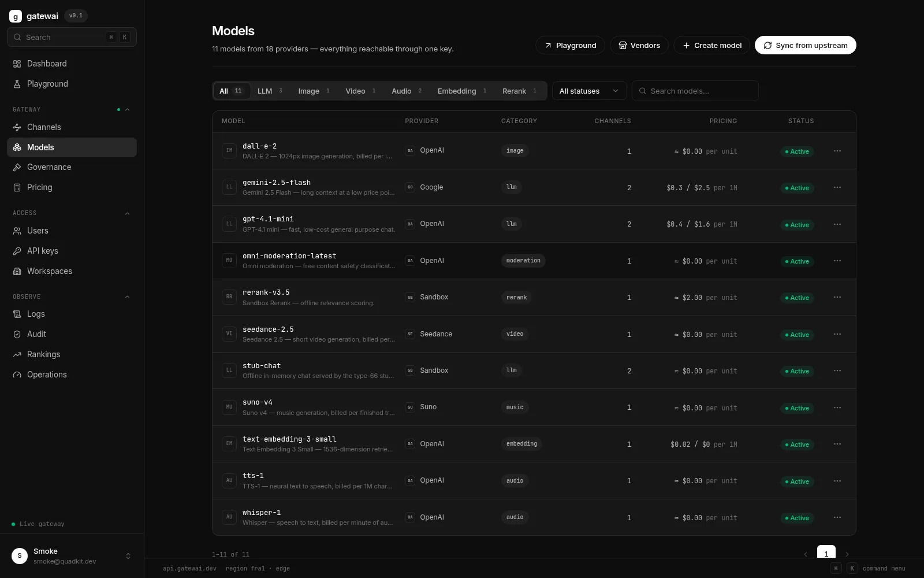Open row actions for gemini-2.5-flash
The width and height of the screenshot is (924, 578).
click(x=837, y=187)
